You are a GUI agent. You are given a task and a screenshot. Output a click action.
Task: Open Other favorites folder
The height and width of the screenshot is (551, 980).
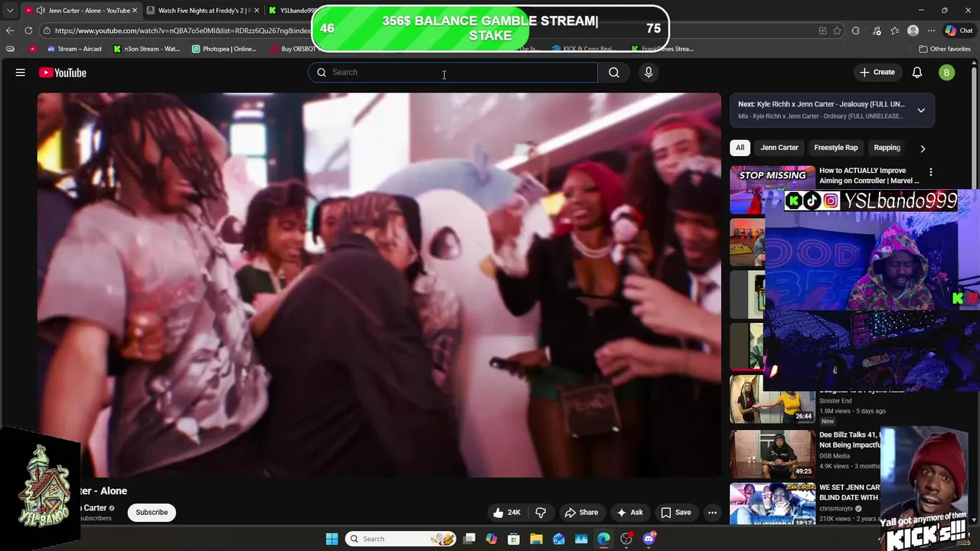click(x=945, y=49)
